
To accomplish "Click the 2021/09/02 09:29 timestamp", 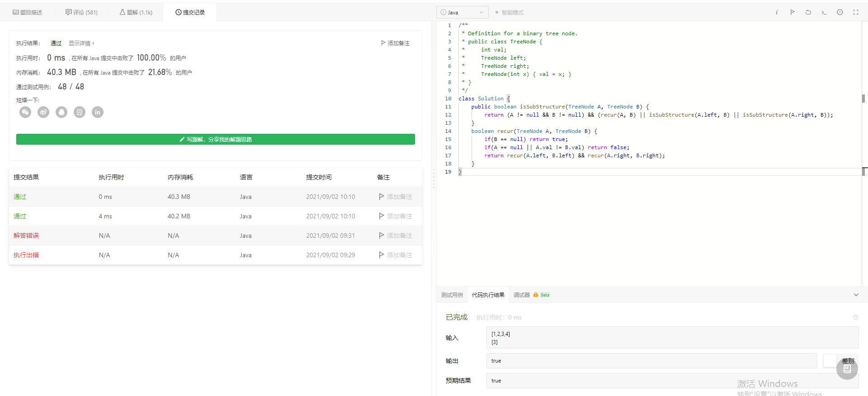I will coord(330,255).
